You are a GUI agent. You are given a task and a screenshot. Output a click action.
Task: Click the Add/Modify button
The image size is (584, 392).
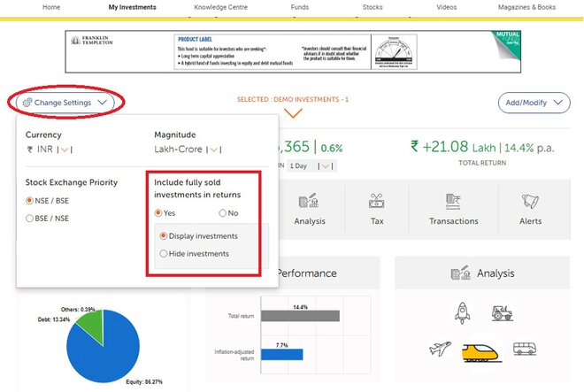pos(534,103)
